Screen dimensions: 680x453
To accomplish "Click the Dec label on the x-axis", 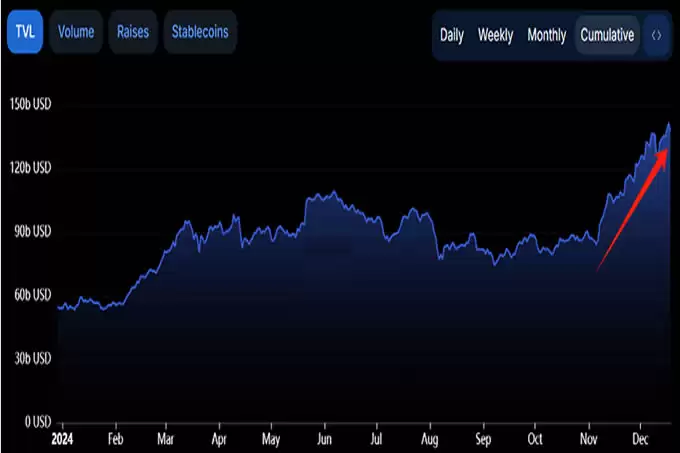I will [640, 439].
